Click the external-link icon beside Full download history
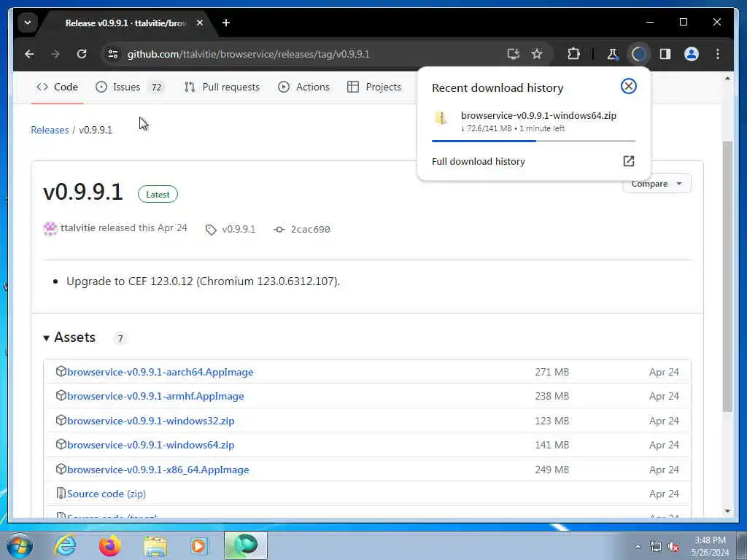This screenshot has width=747, height=560. [x=629, y=161]
